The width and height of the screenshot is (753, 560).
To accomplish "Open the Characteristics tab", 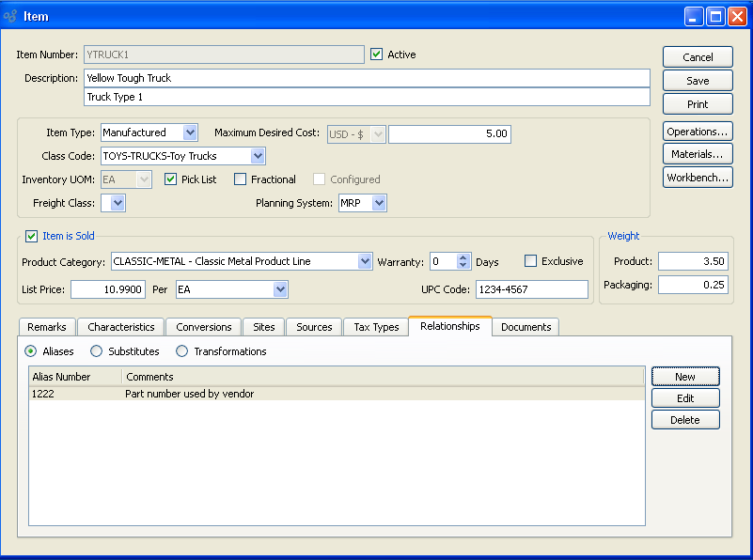I will pyautogui.click(x=121, y=327).
